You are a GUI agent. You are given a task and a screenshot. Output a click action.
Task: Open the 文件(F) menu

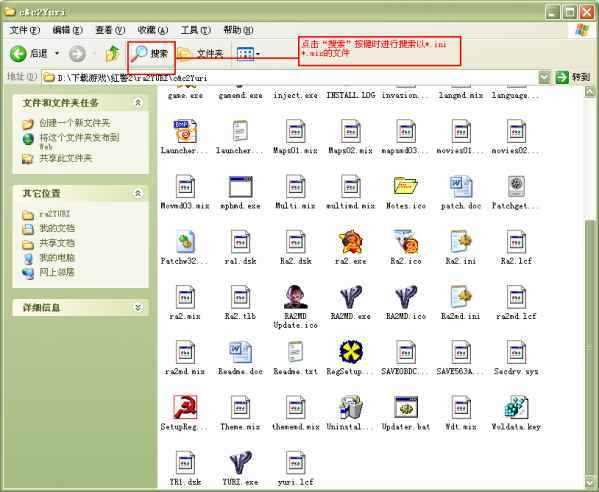click(x=24, y=30)
